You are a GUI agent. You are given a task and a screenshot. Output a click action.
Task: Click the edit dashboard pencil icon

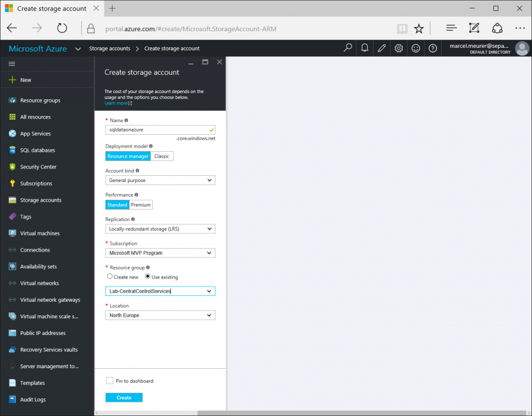click(382, 48)
